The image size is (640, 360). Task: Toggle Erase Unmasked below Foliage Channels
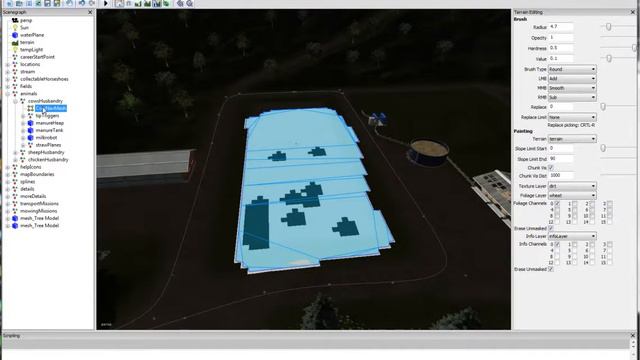tap(551, 228)
